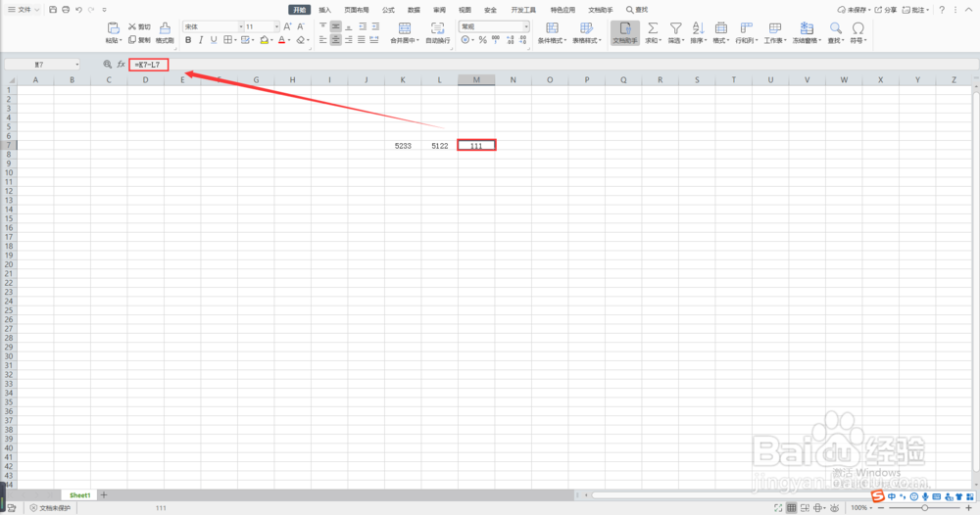Click the formula bar containing =K7-L7
Image resolution: width=980 pixels, height=515 pixels.
point(554,65)
